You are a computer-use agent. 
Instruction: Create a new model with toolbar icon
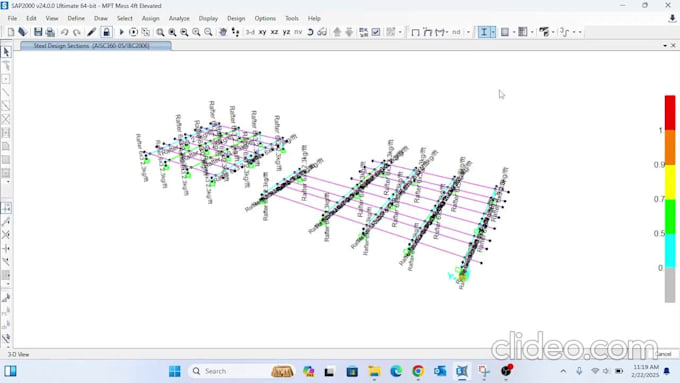tap(11, 32)
